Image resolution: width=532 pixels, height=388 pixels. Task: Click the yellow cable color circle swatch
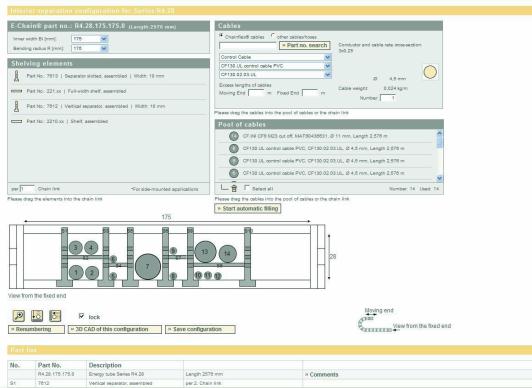point(430,72)
